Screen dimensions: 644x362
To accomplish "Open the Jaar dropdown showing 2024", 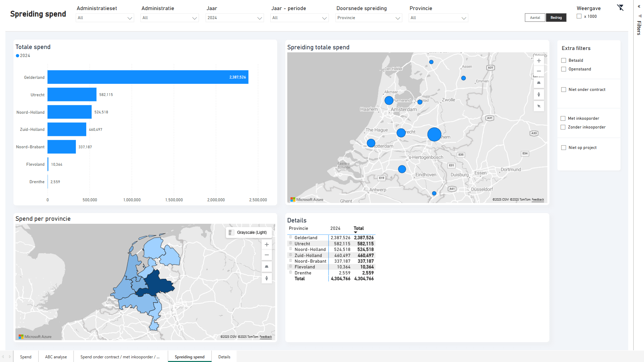I will pos(234,18).
